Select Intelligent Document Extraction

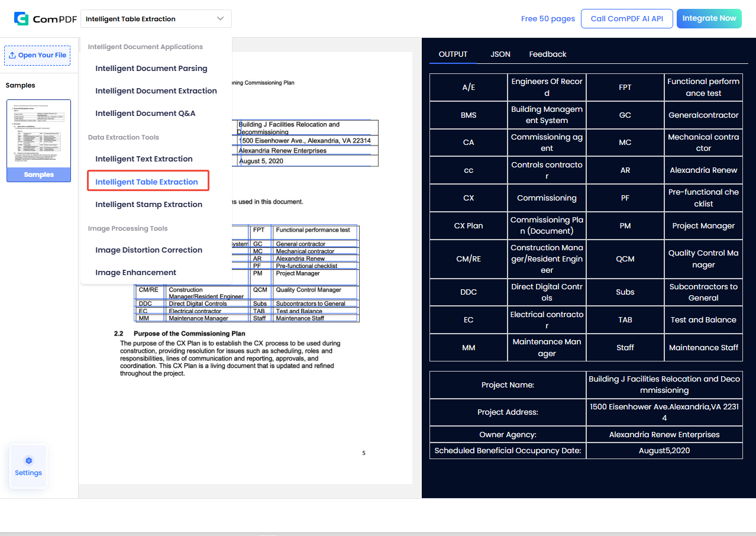pos(156,91)
